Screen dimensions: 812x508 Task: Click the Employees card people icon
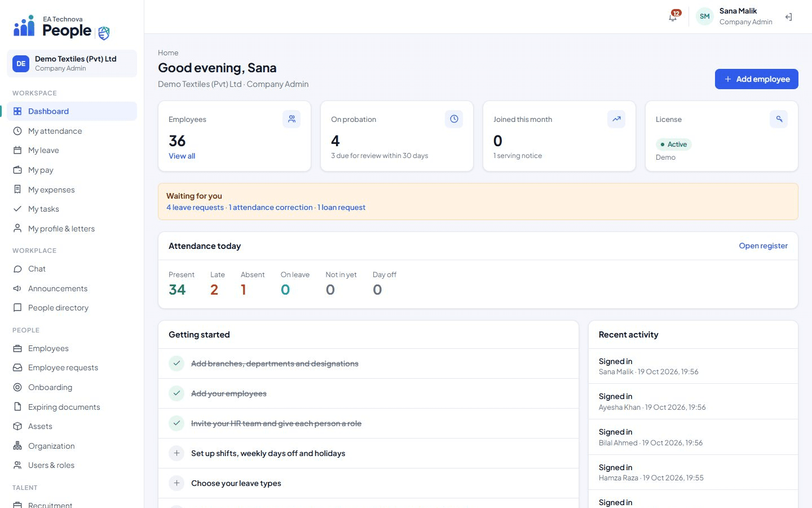pos(292,119)
